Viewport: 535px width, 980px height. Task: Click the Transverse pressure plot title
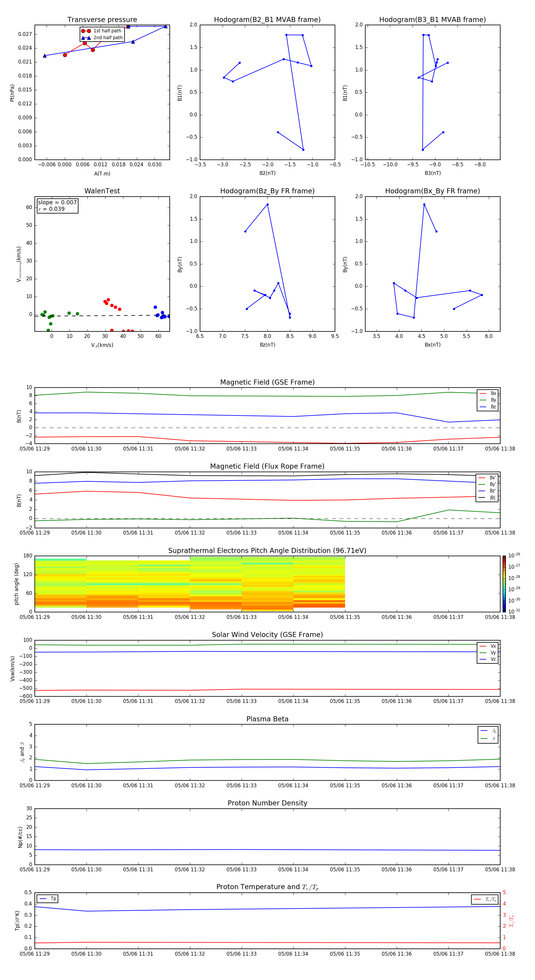tap(102, 20)
